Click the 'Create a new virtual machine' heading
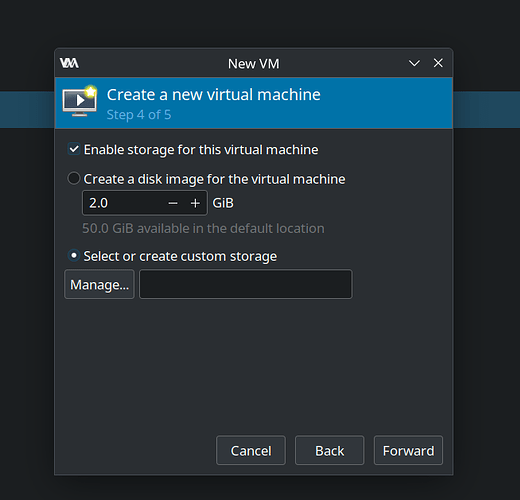This screenshot has height=500, width=520. click(214, 95)
